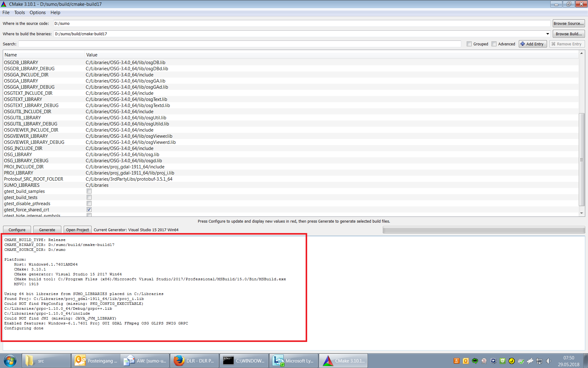Click the Value column header
Screen dimensions: 588x368
point(332,55)
